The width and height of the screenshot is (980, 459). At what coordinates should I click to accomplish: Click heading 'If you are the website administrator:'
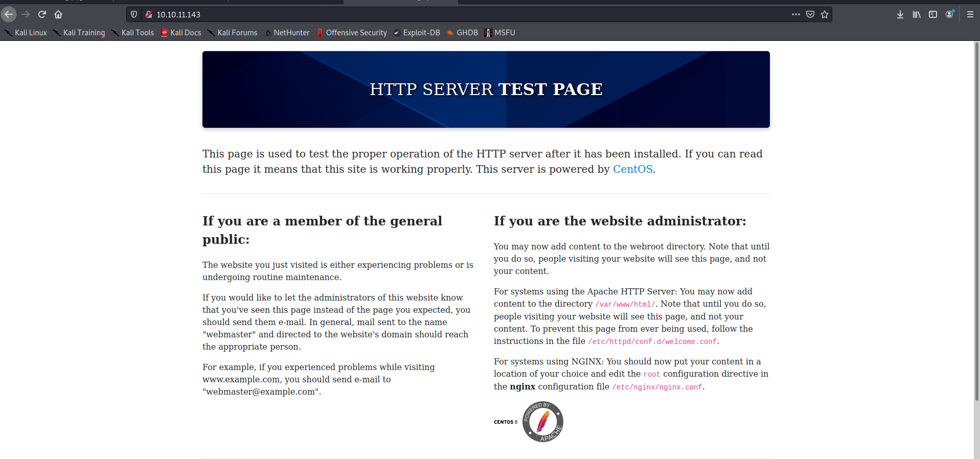620,221
